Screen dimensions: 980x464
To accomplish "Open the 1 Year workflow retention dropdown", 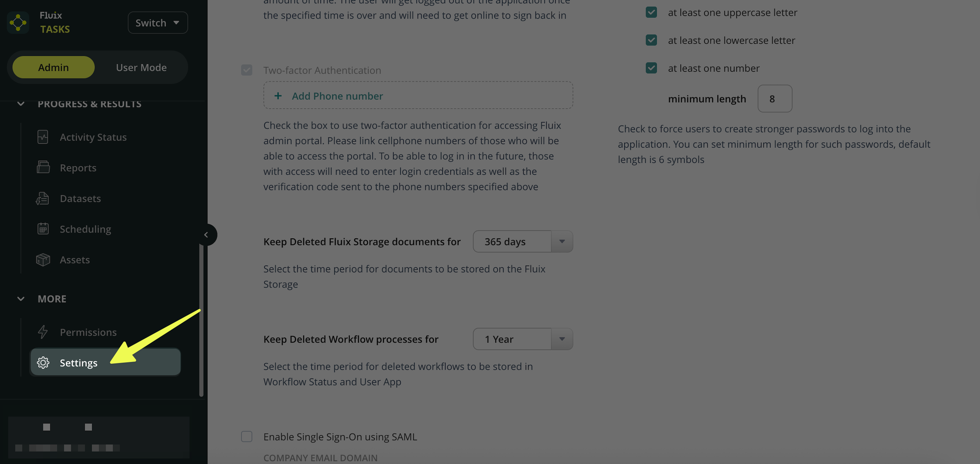I will point(523,339).
